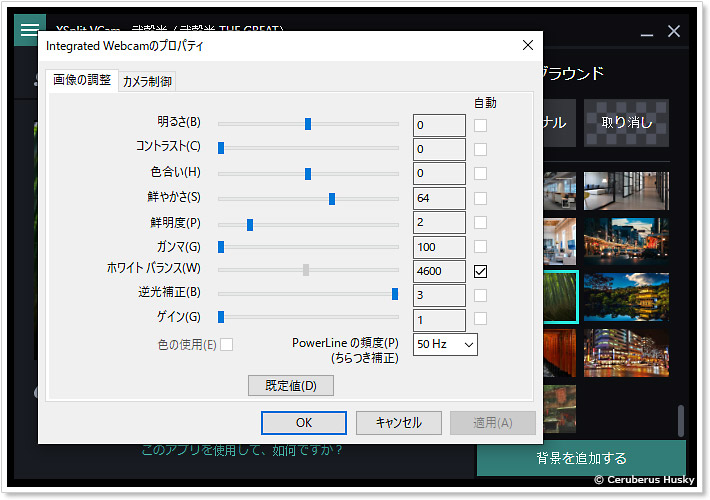Enable auto checkbox for 逆光補正

coord(480,295)
